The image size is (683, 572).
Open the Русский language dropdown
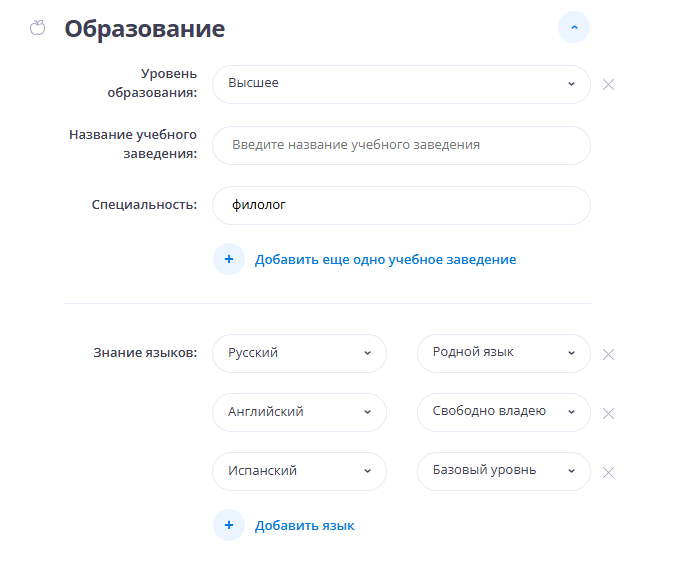pyautogui.click(x=299, y=353)
